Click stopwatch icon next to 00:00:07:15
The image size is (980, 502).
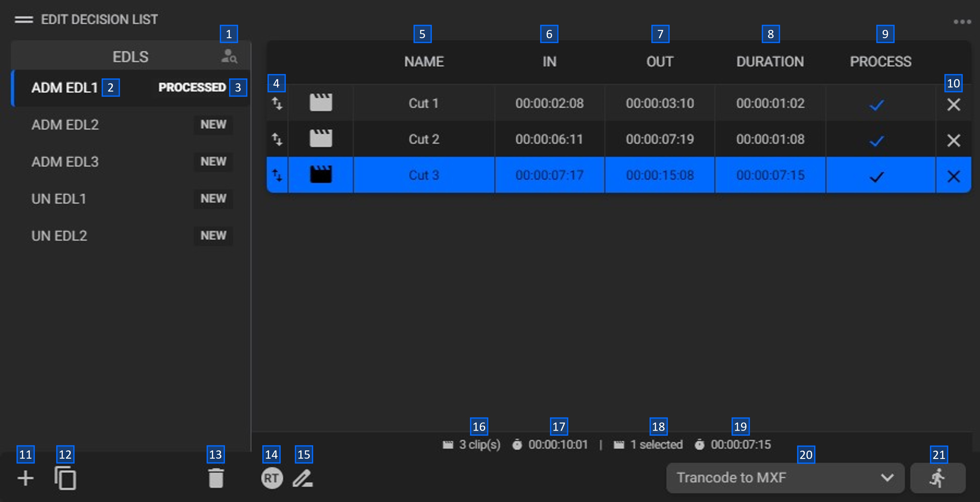coord(700,444)
